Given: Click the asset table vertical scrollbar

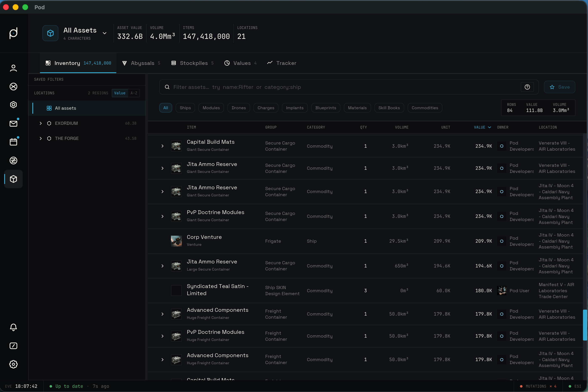Looking at the screenshot, I should [585, 325].
